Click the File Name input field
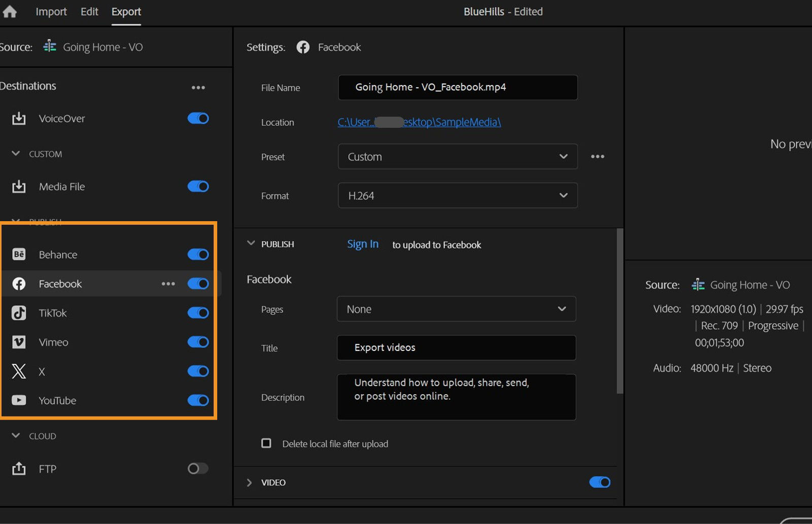Image resolution: width=812 pixels, height=524 pixels. coord(457,87)
